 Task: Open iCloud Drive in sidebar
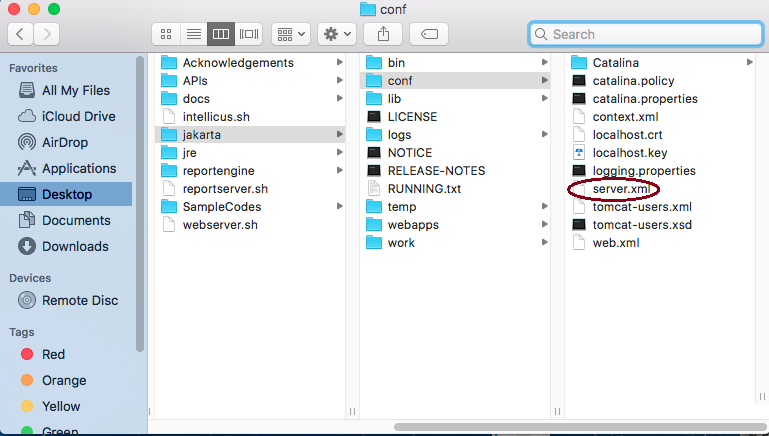(66, 117)
